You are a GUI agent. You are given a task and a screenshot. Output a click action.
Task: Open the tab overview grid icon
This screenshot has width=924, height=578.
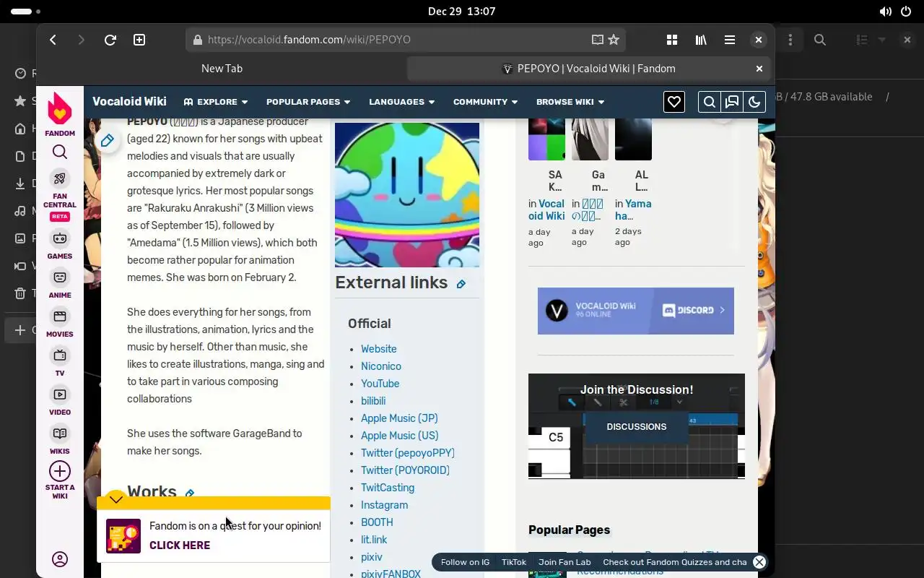click(672, 40)
